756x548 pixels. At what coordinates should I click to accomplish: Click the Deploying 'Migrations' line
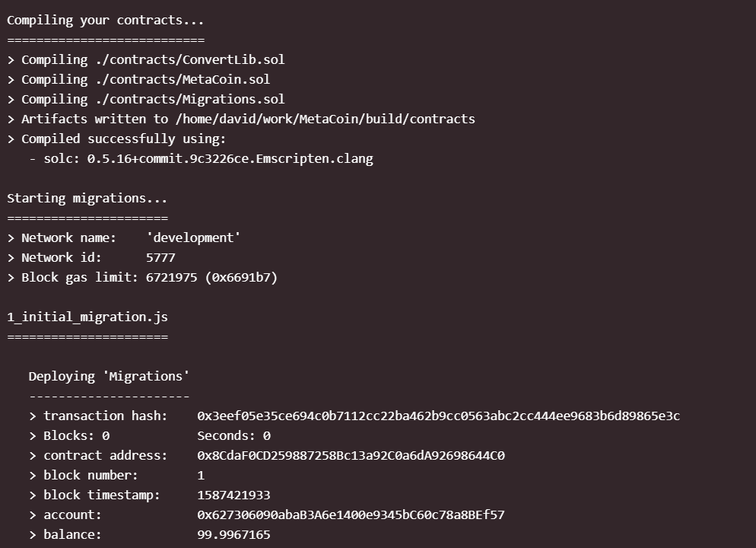109,376
